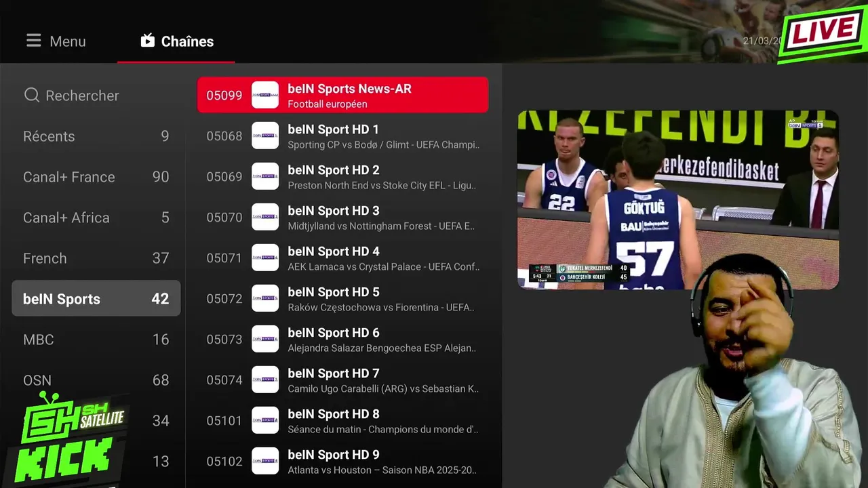Click the beIN Sport HD 7 logo
Image resolution: width=868 pixels, height=488 pixels.
click(265, 380)
